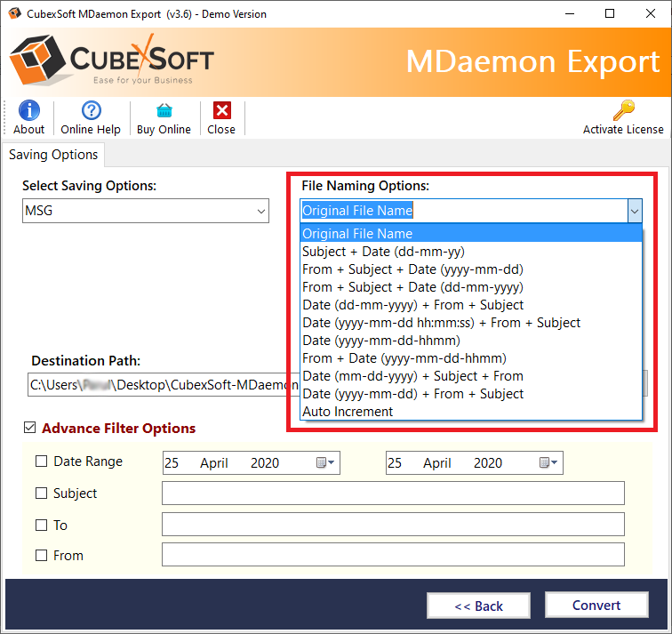Open the About info icon
This screenshot has width=672, height=634.
[x=29, y=110]
